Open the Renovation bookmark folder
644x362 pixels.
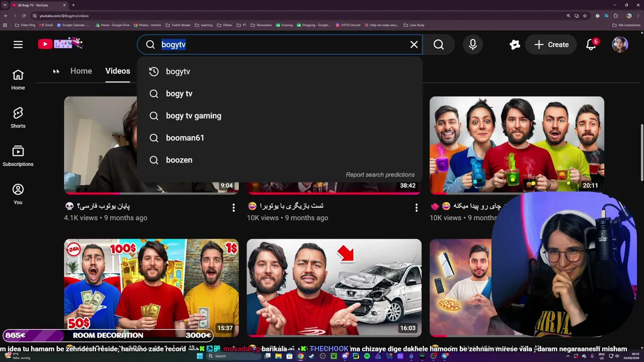pyautogui.click(x=261, y=25)
